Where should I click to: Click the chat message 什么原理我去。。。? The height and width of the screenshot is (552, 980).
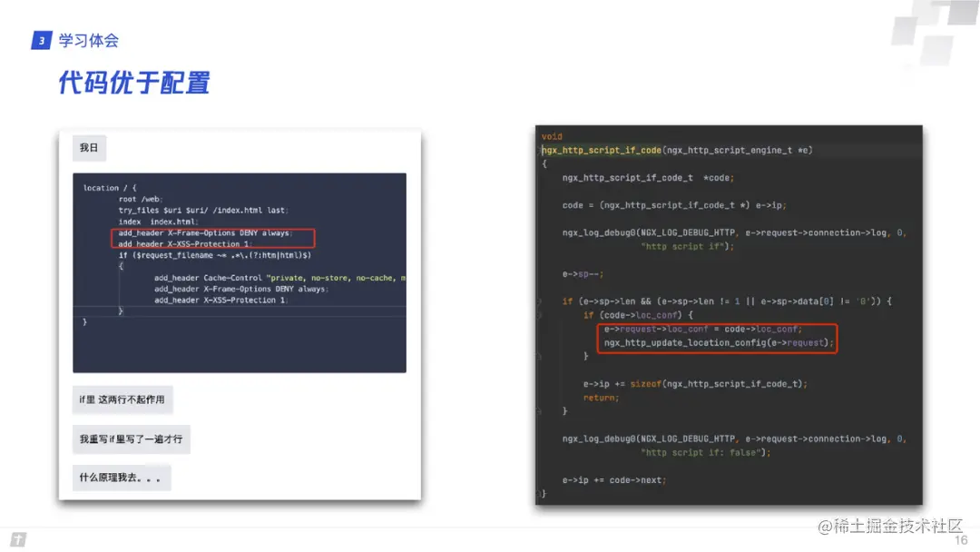point(122,478)
